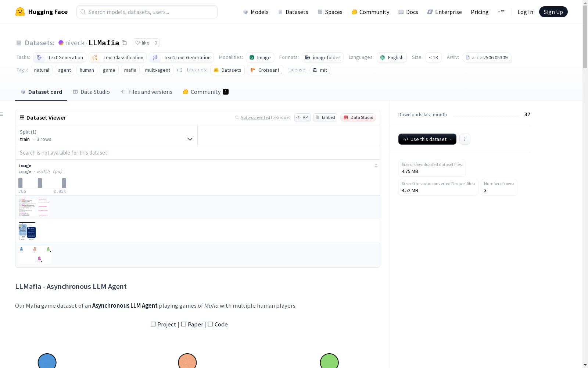Image resolution: width=588 pixels, height=368 pixels.
Task: Click the Datasets stack icon beside the title
Action: [19, 43]
